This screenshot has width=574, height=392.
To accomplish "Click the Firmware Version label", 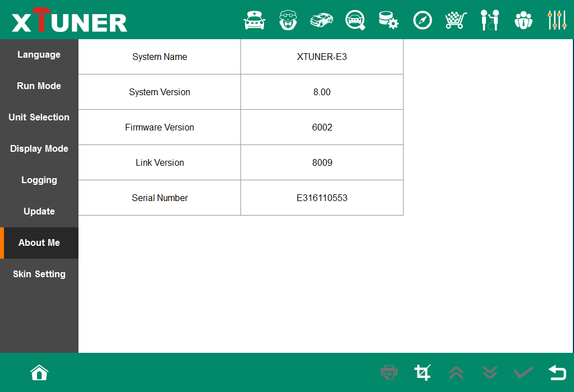I will coord(160,127).
